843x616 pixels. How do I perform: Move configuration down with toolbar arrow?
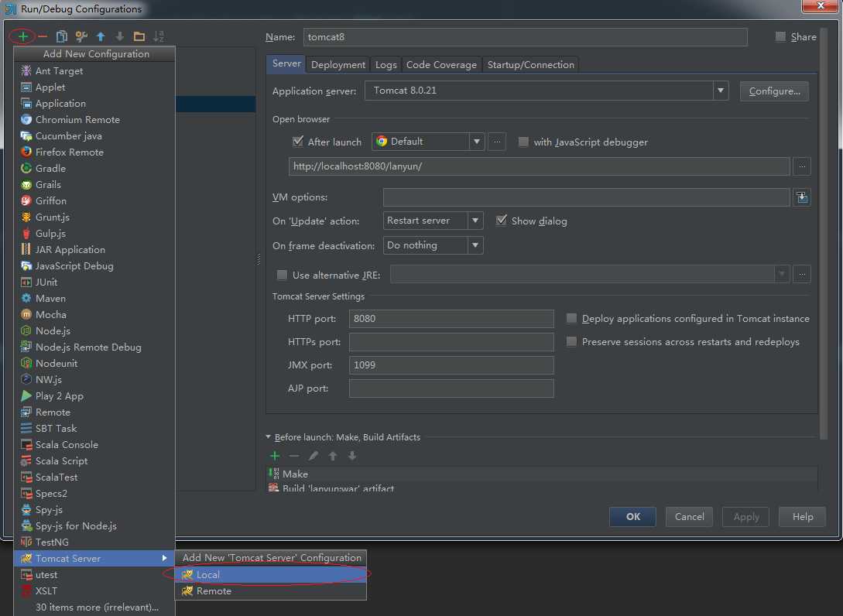[120, 36]
